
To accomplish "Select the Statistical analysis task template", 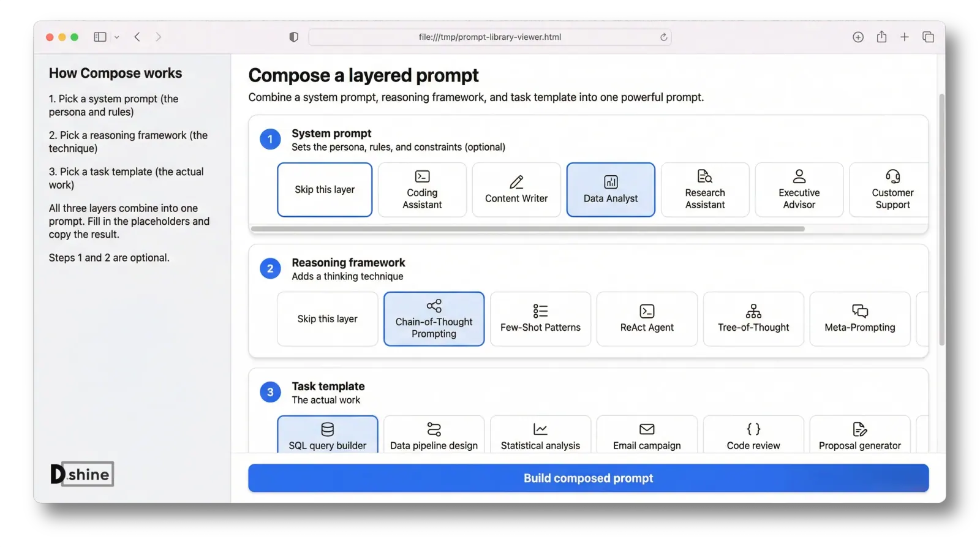I will pyautogui.click(x=540, y=435).
